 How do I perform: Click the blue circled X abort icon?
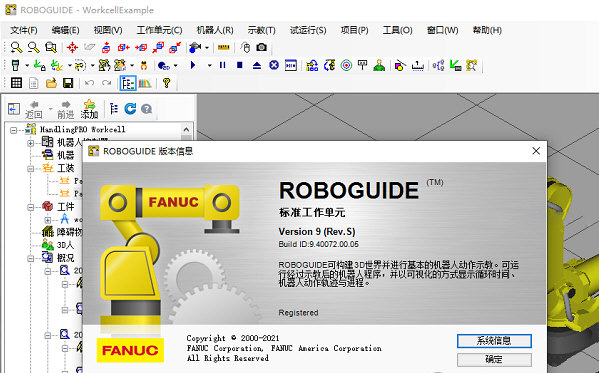point(274,65)
